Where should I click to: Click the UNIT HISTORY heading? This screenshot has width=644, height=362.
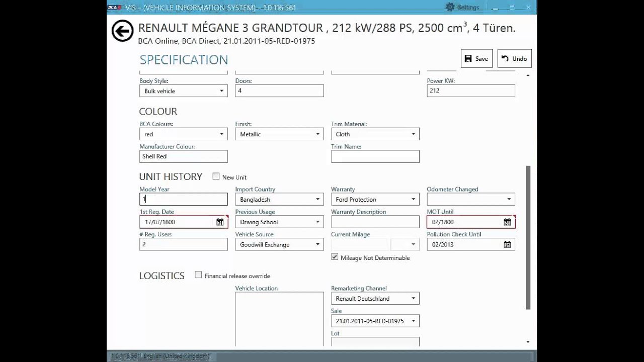pyautogui.click(x=171, y=176)
